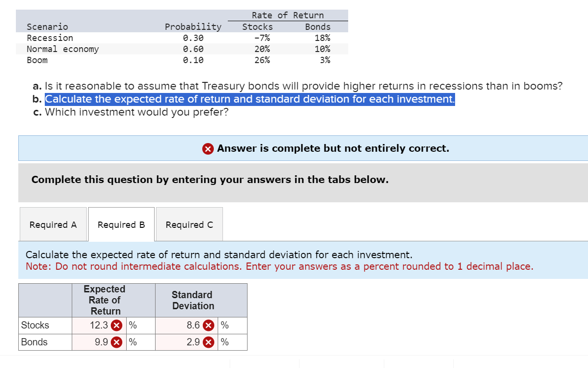This screenshot has height=368, width=588.
Task: Click the red X icon beside Bonds expected return
Action: click(x=116, y=342)
